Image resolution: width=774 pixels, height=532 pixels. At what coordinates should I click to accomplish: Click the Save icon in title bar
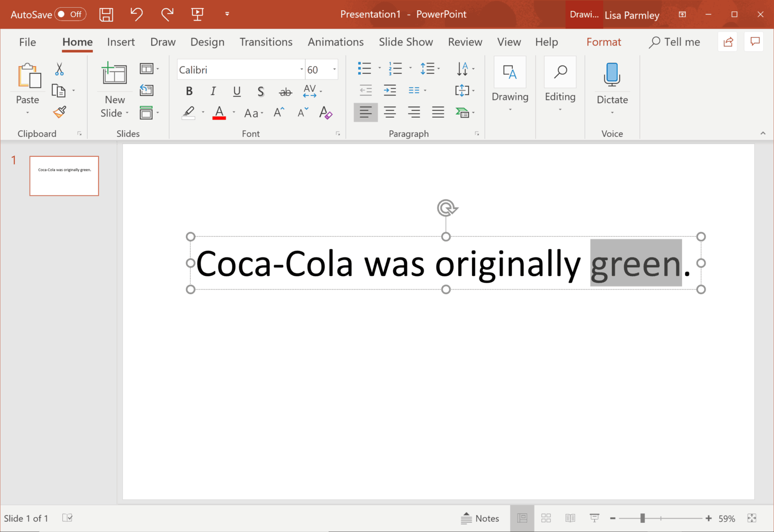[x=106, y=14]
